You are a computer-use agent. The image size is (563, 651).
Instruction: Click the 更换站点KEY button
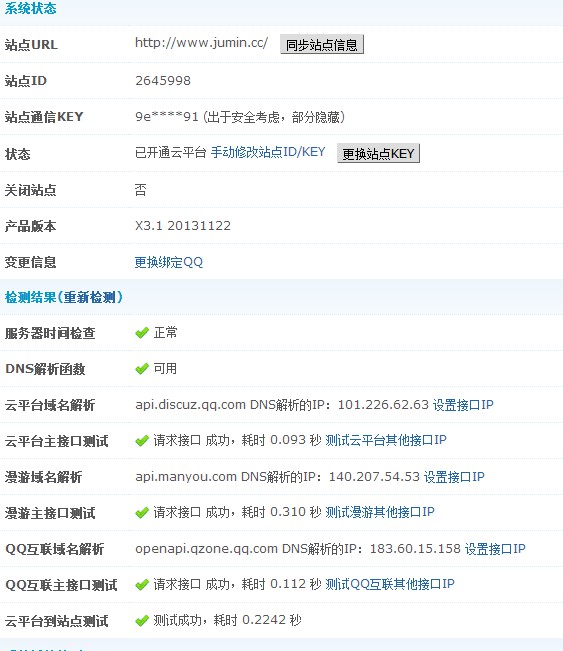pyautogui.click(x=378, y=154)
